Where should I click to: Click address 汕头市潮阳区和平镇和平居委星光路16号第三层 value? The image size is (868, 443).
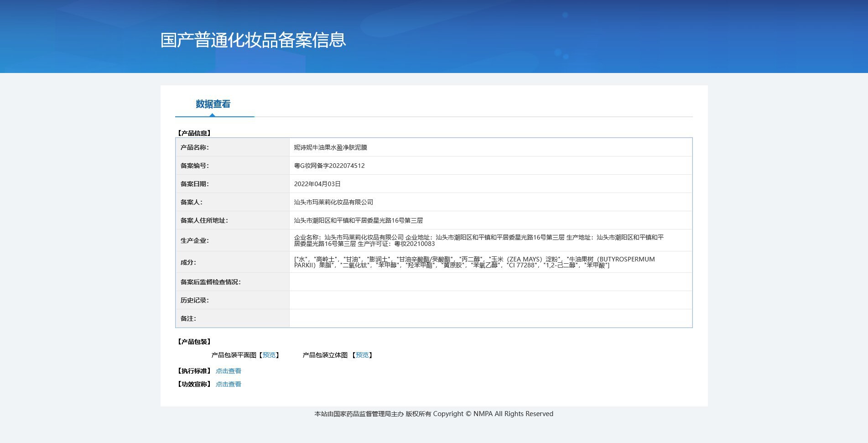coord(359,220)
